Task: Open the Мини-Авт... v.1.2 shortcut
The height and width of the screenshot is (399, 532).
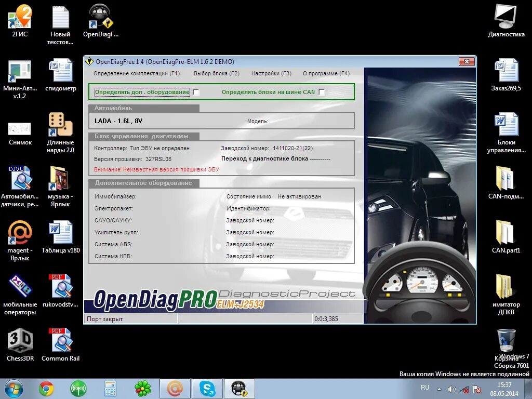Action: [x=20, y=79]
